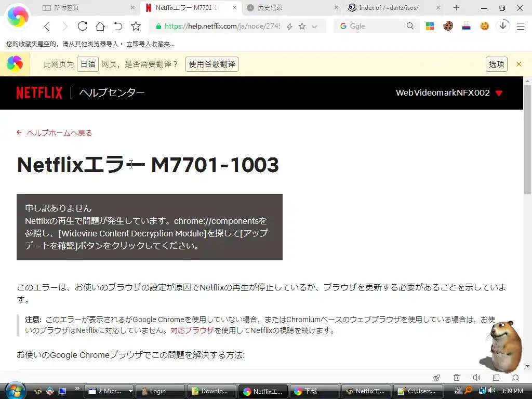
Task: Open favorites star in toolbar
Action: pos(136,26)
